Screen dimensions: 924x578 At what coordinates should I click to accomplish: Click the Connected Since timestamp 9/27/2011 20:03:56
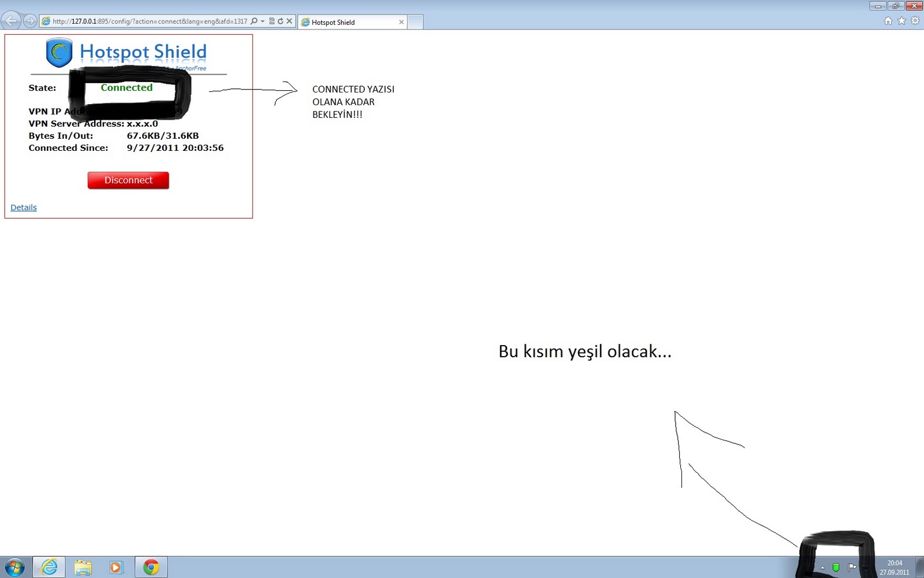point(175,148)
